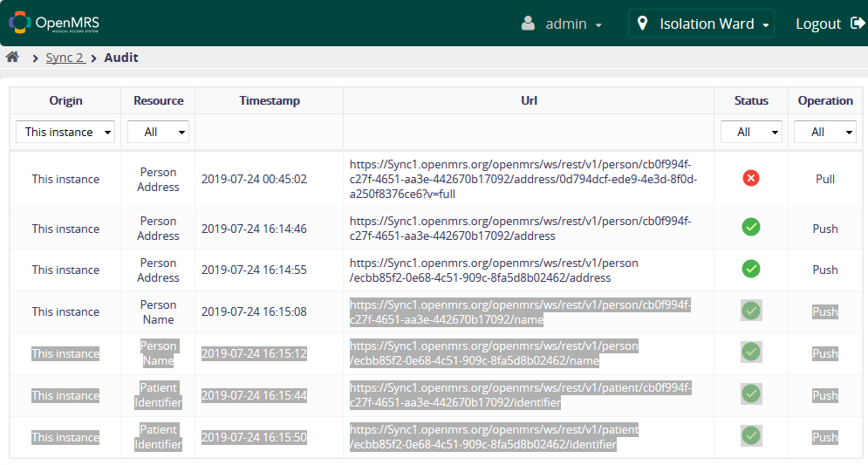Click the Timestamp column header
The width and height of the screenshot is (868, 465).
(x=270, y=100)
